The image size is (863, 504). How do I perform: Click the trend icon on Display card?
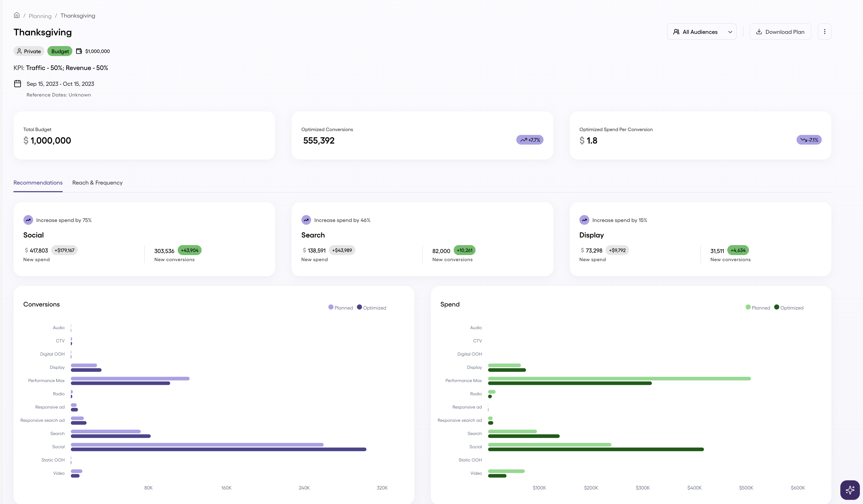584,220
